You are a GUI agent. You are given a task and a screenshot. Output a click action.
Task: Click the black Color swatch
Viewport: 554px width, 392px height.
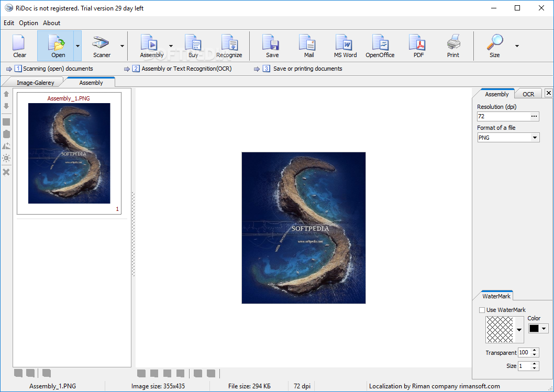click(534, 329)
